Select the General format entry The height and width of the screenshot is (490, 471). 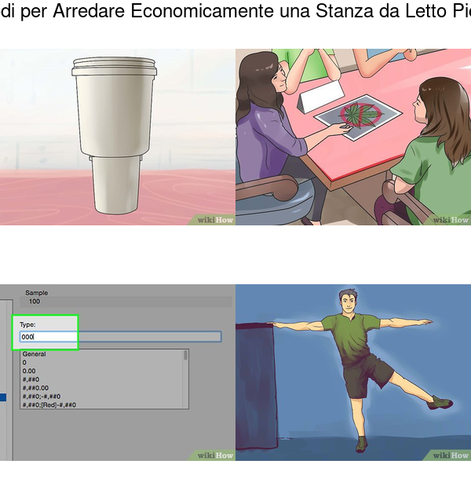tap(34, 354)
